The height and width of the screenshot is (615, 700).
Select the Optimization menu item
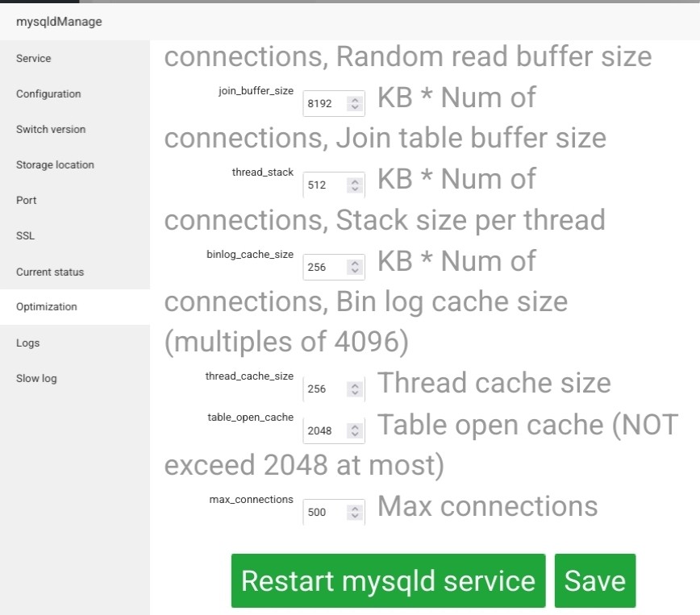point(47,306)
